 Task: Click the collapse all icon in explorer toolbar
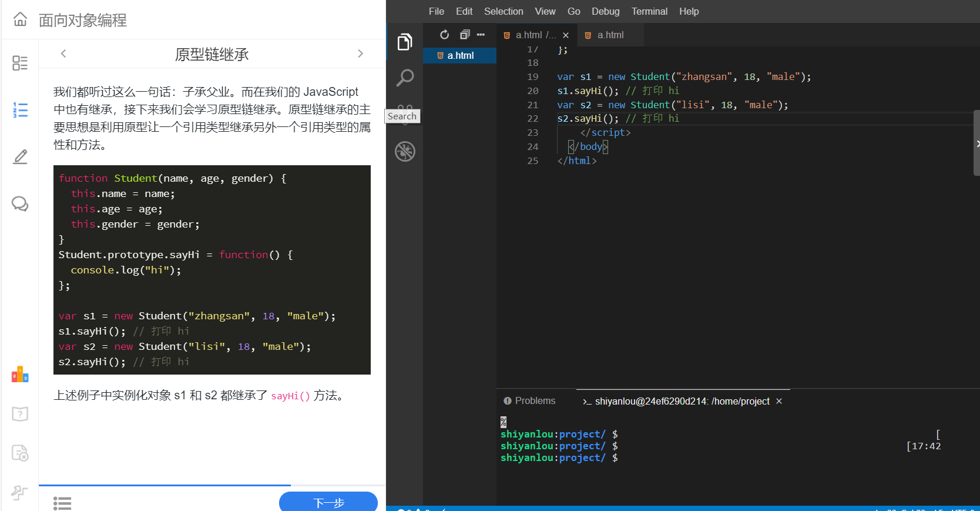pos(464,35)
